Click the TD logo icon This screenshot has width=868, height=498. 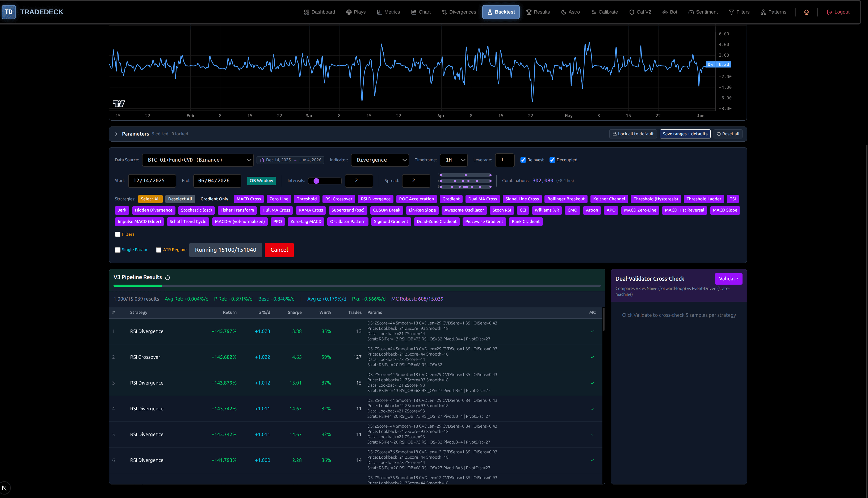pos(9,12)
